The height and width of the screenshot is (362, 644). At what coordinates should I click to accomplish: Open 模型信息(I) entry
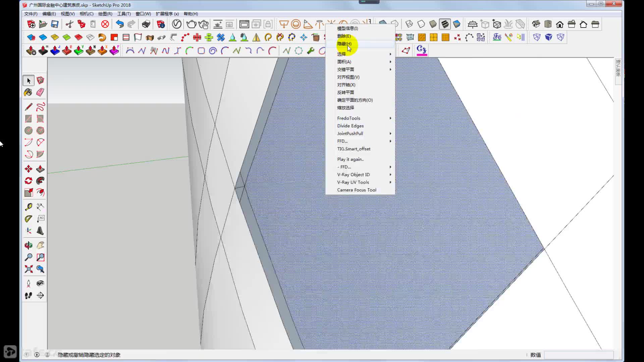361,28
